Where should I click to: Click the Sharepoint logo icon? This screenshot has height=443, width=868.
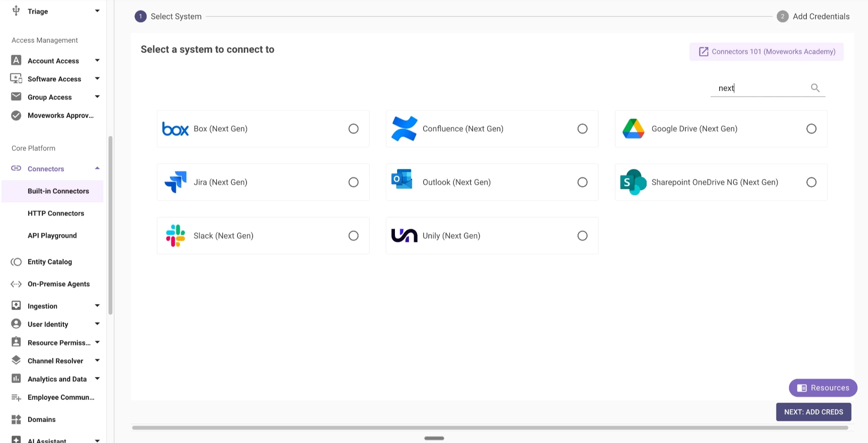coord(633,182)
